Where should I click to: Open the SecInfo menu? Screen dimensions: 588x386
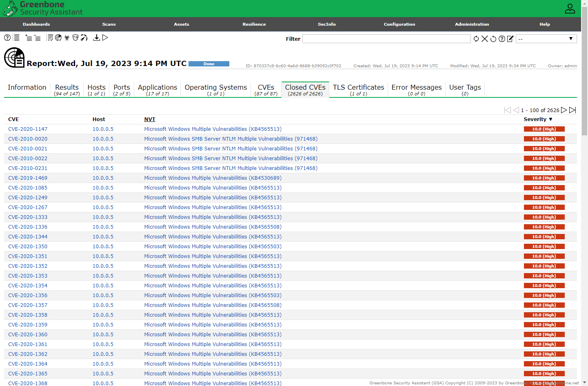(327, 24)
